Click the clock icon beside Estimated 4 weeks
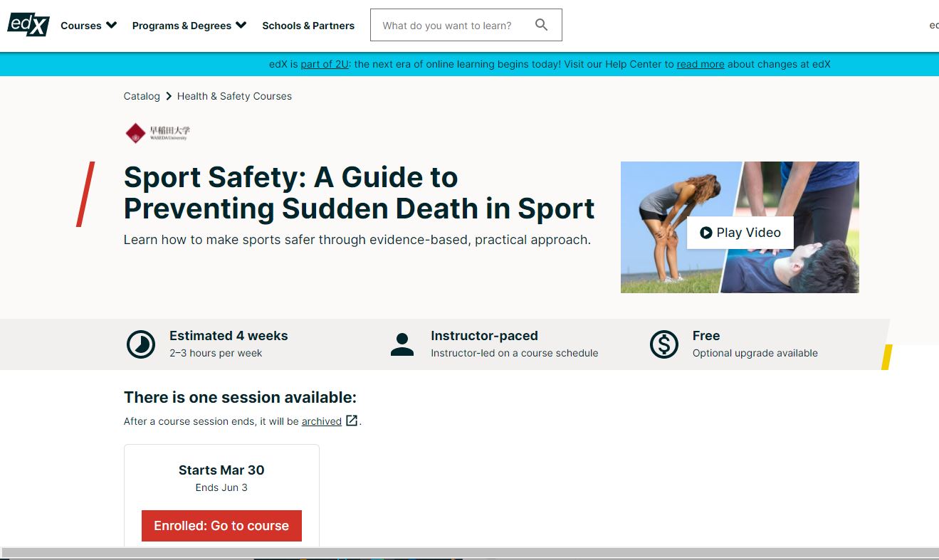939x560 pixels. 141,344
